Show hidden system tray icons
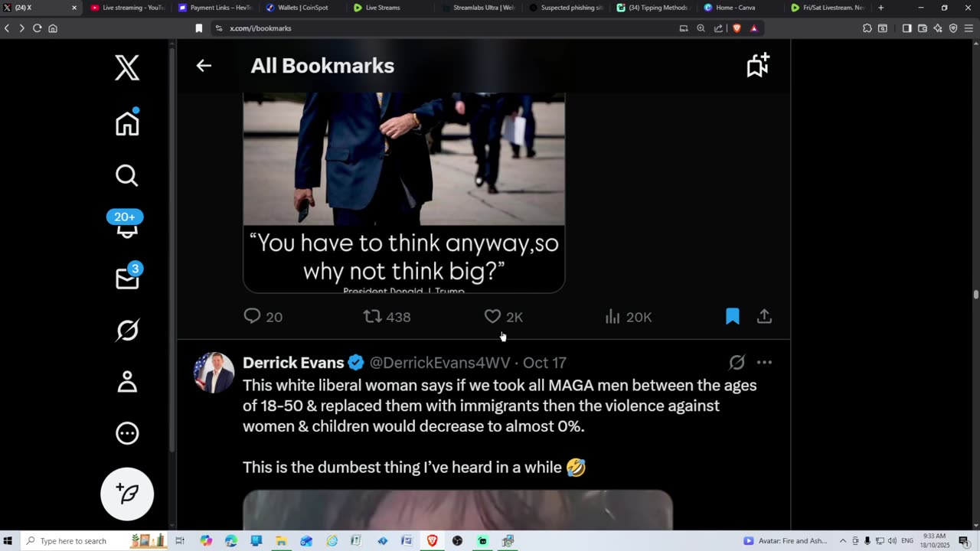 point(843,541)
